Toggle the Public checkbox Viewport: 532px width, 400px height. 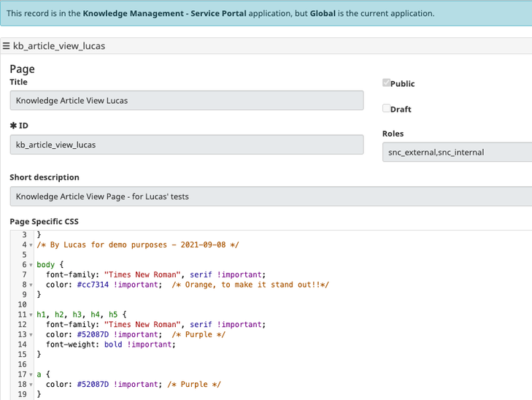coord(386,82)
